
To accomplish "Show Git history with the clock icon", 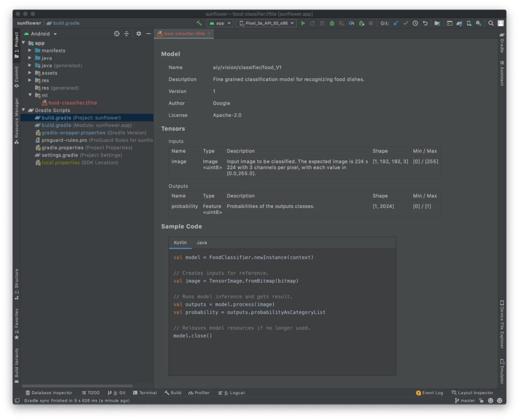I will pyautogui.click(x=415, y=23).
